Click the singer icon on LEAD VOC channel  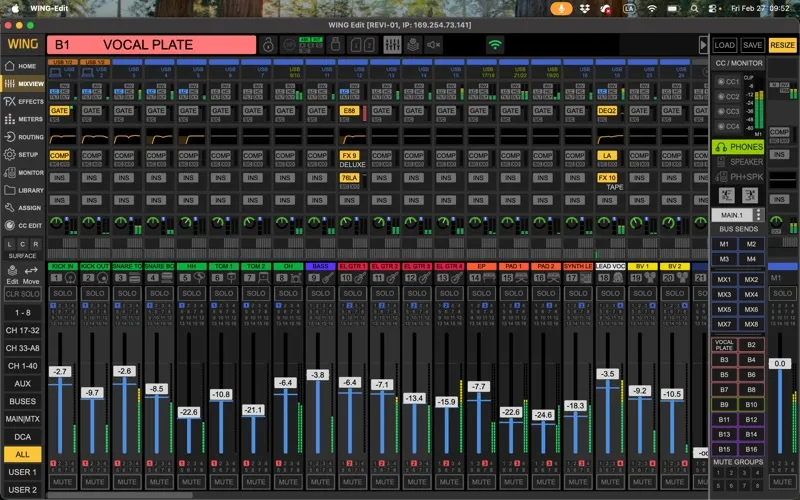617,278
